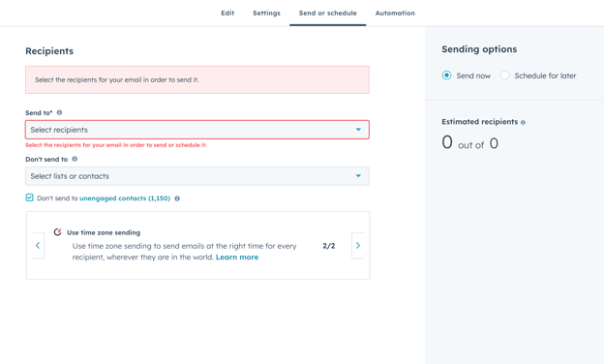The image size is (604, 364).
Task: Click the unengaged contacts info icon
Action: click(x=177, y=198)
